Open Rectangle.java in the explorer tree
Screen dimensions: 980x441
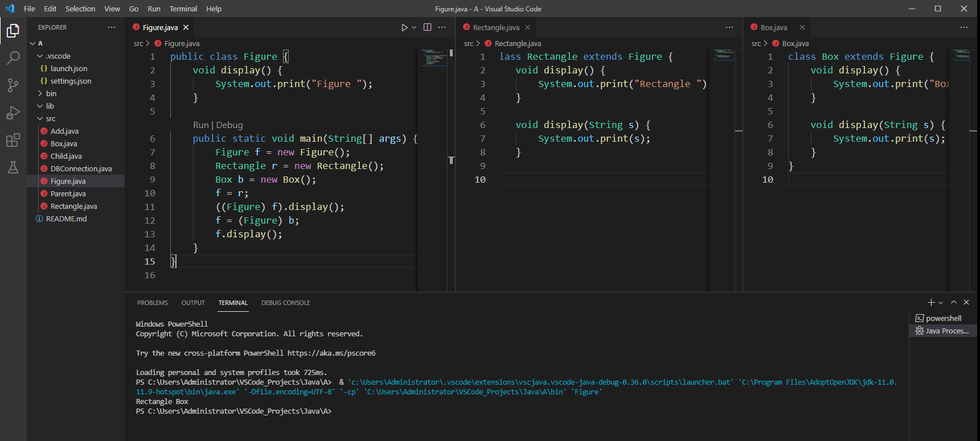76,206
